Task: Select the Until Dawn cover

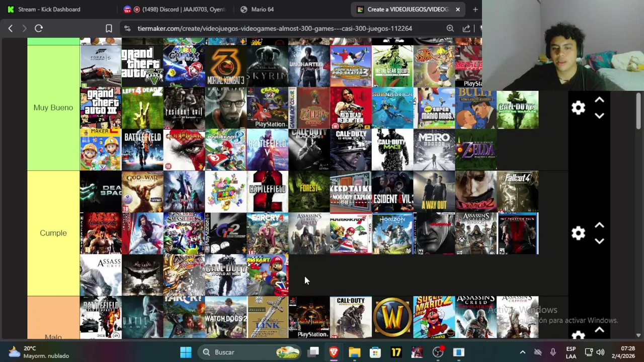Action: pos(142,317)
